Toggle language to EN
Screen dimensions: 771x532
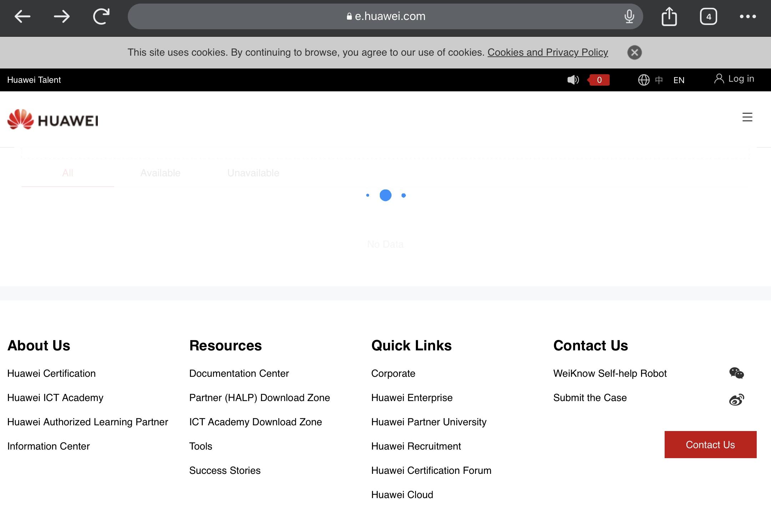679,80
